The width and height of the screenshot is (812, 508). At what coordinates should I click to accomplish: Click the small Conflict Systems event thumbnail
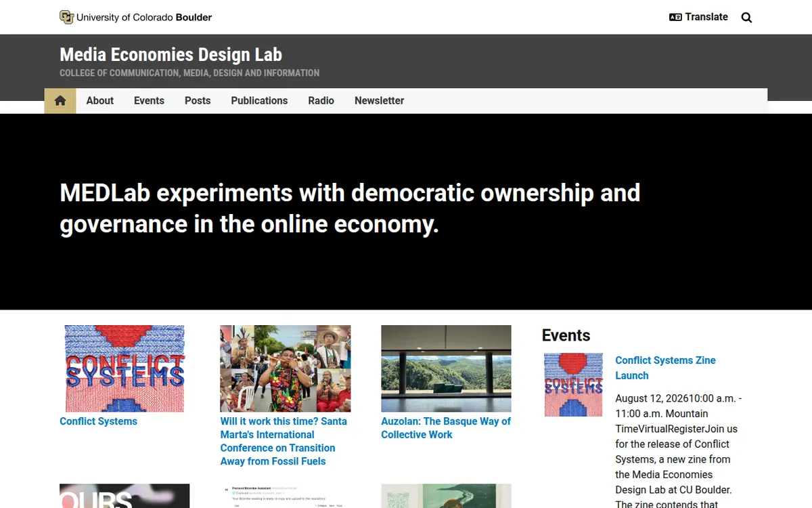574,385
